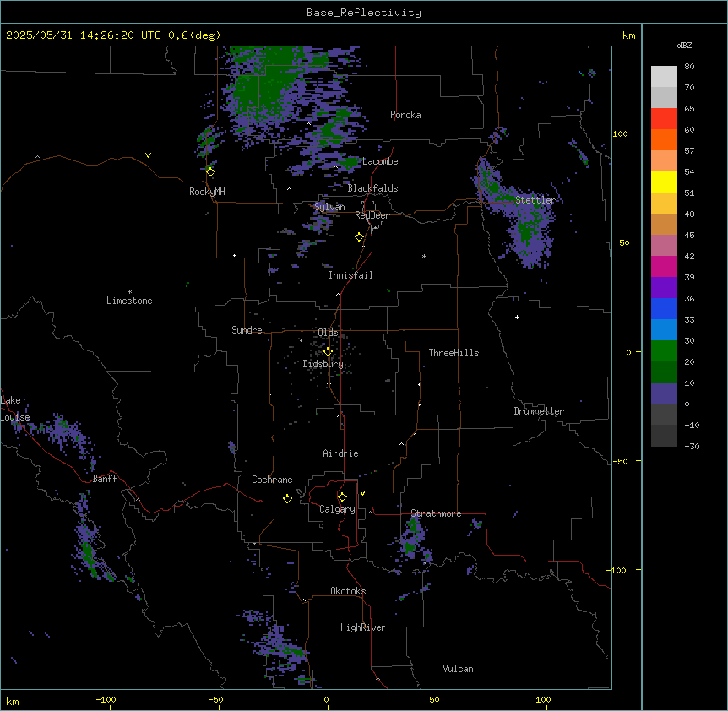
Task: Select the Stettler label
Action: (x=535, y=200)
